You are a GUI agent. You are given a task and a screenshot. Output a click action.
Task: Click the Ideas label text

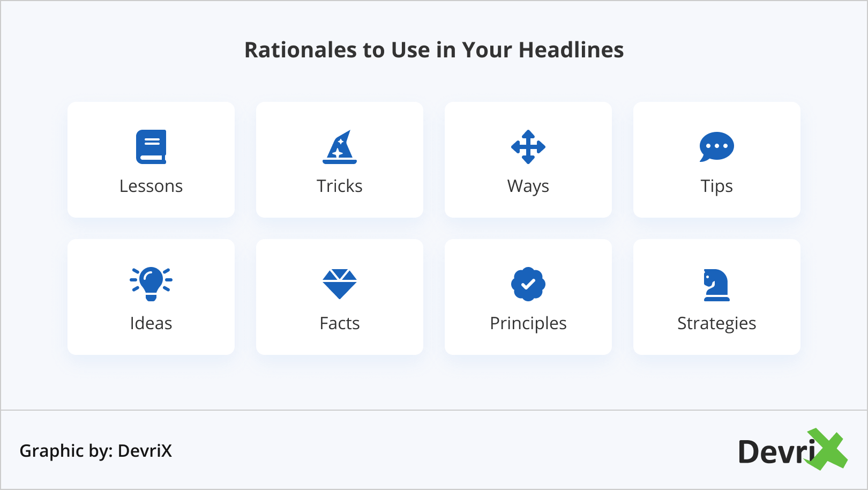pos(151,323)
